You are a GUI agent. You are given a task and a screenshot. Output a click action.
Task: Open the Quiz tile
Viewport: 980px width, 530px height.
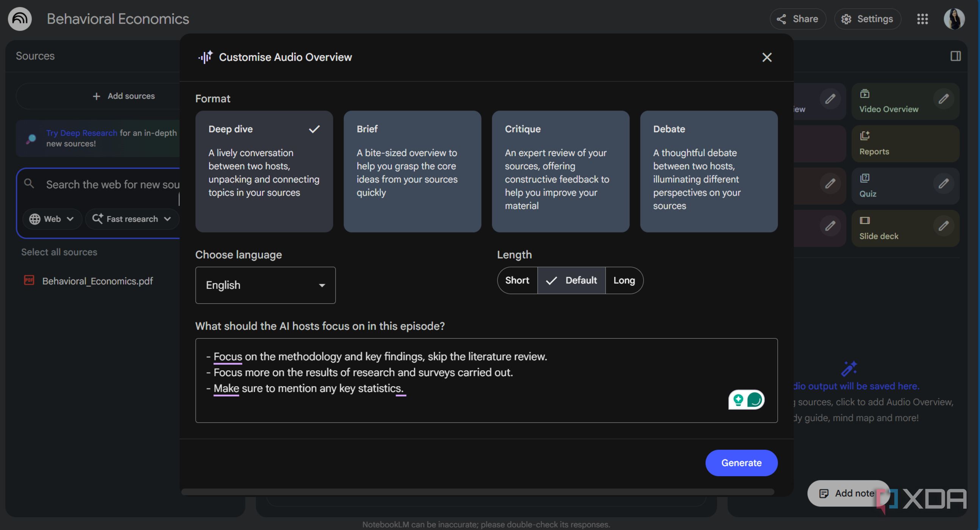(x=905, y=186)
